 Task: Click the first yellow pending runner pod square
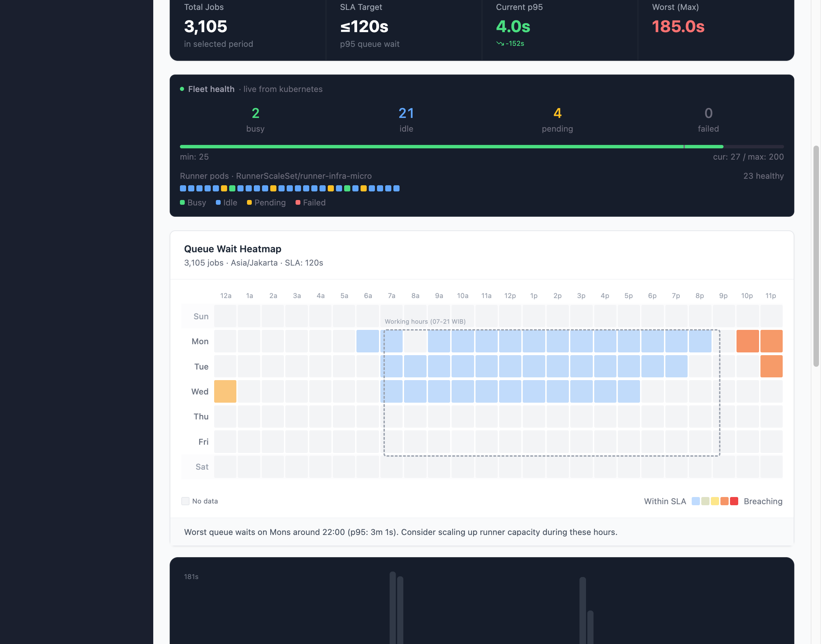[224, 189]
